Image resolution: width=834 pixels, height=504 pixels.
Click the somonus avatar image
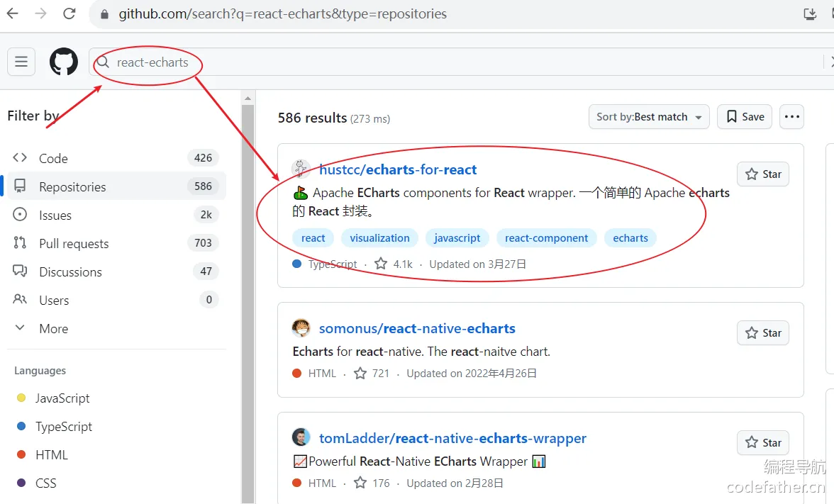coord(301,328)
